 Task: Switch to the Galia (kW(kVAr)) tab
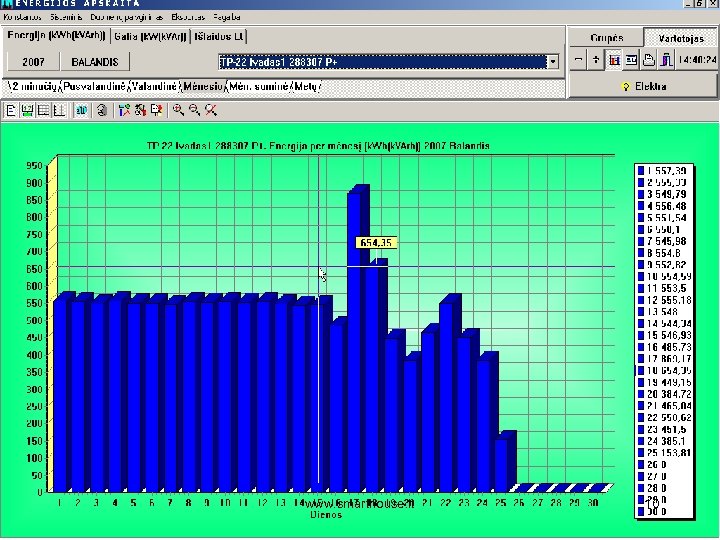coord(150,36)
